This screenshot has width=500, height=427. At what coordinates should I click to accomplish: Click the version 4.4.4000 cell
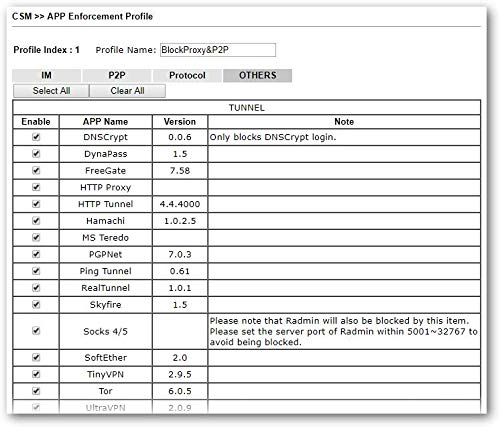click(180, 204)
